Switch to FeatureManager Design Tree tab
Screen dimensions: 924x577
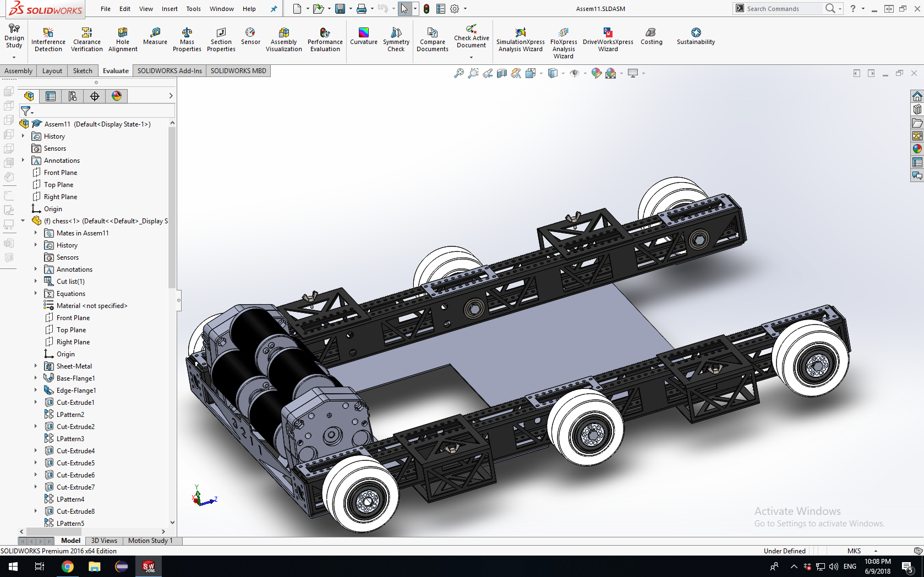29,96
